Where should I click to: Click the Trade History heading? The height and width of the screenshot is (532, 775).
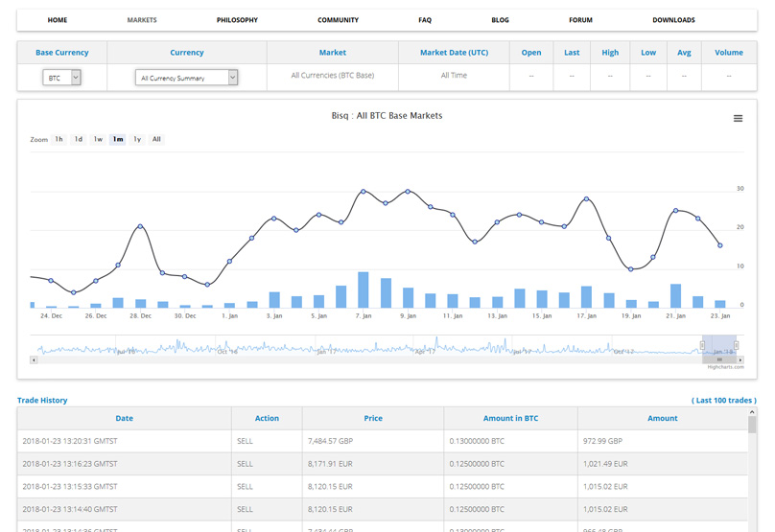click(x=42, y=400)
